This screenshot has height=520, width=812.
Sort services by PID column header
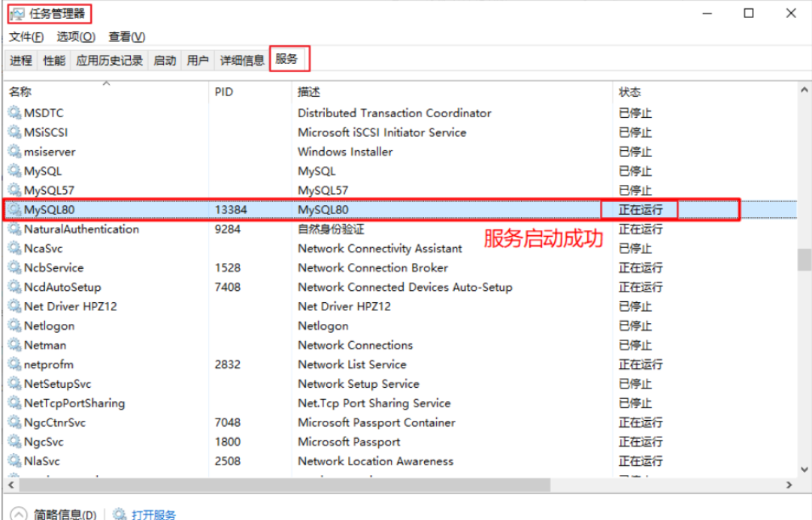[x=250, y=92]
